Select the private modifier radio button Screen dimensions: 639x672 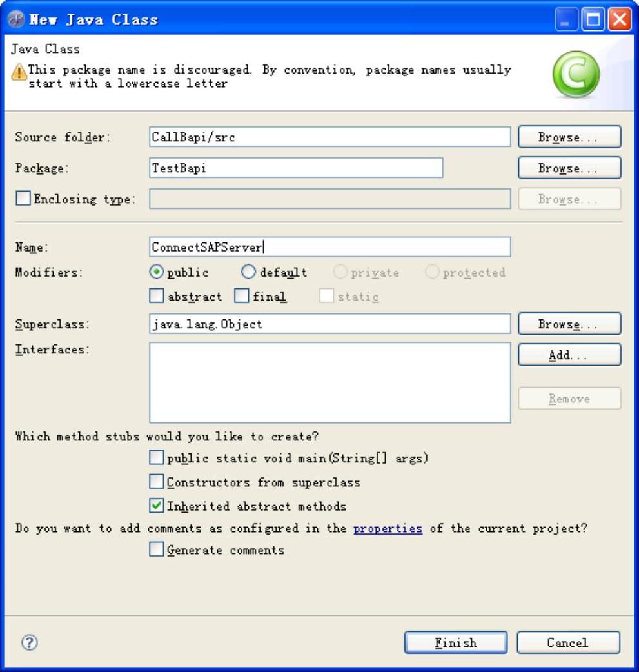[340, 272]
